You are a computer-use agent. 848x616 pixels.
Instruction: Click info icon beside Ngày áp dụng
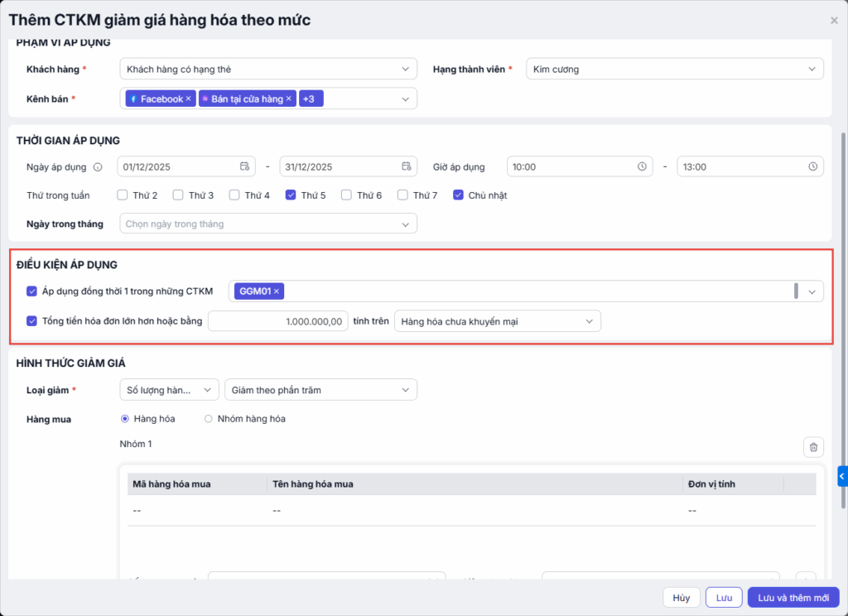point(98,167)
